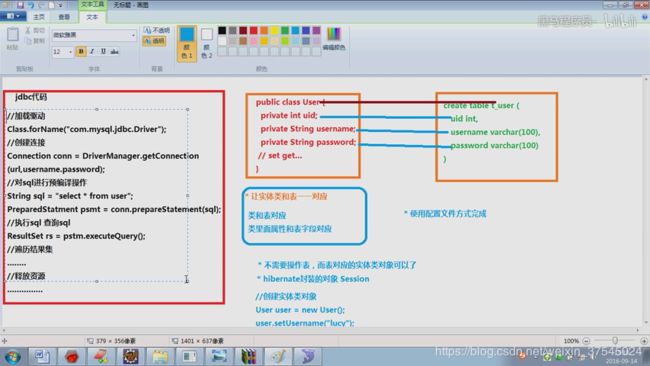650x366 pixels.
Task: Open the red checkmark app on the taskbar
Action: coord(101,356)
